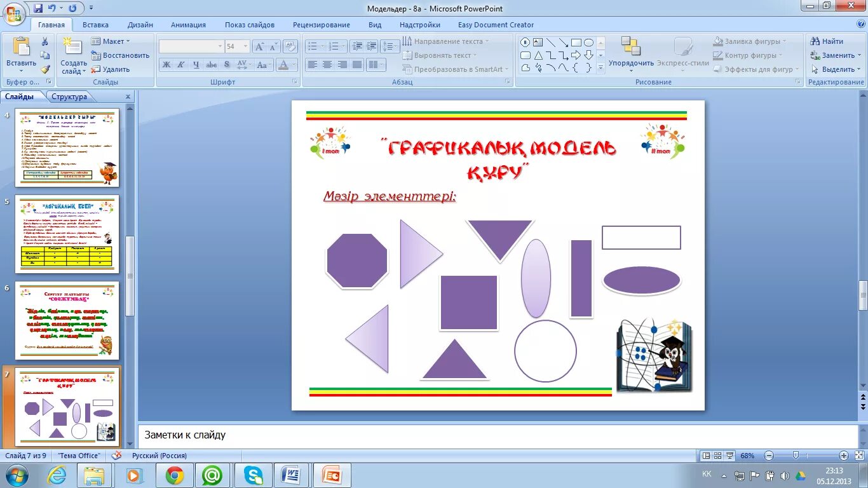Pick the right arrow shape in gallery
The height and width of the screenshot is (488, 868).
click(x=576, y=55)
